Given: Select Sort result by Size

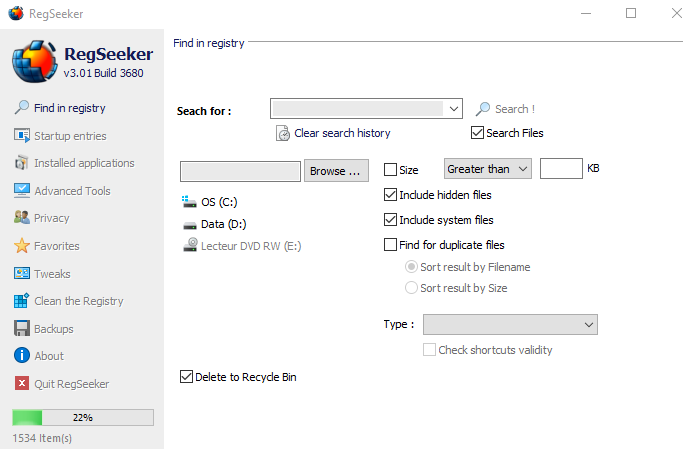Looking at the screenshot, I should tap(411, 287).
